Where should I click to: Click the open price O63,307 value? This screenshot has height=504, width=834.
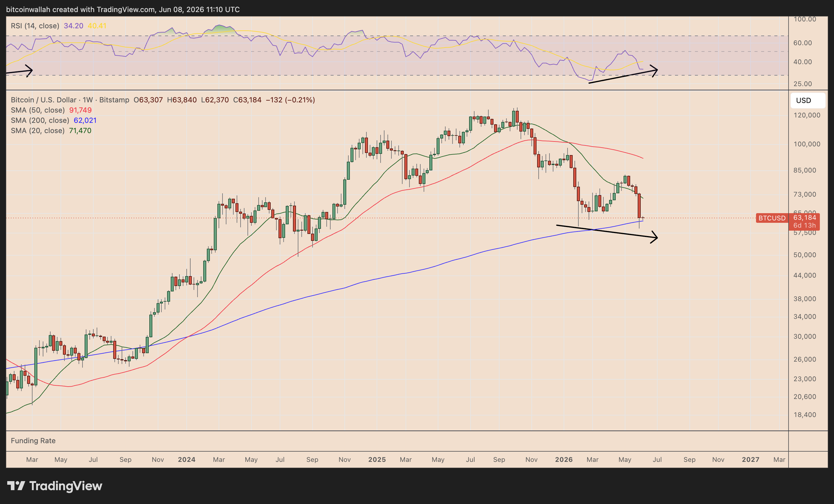click(x=148, y=100)
